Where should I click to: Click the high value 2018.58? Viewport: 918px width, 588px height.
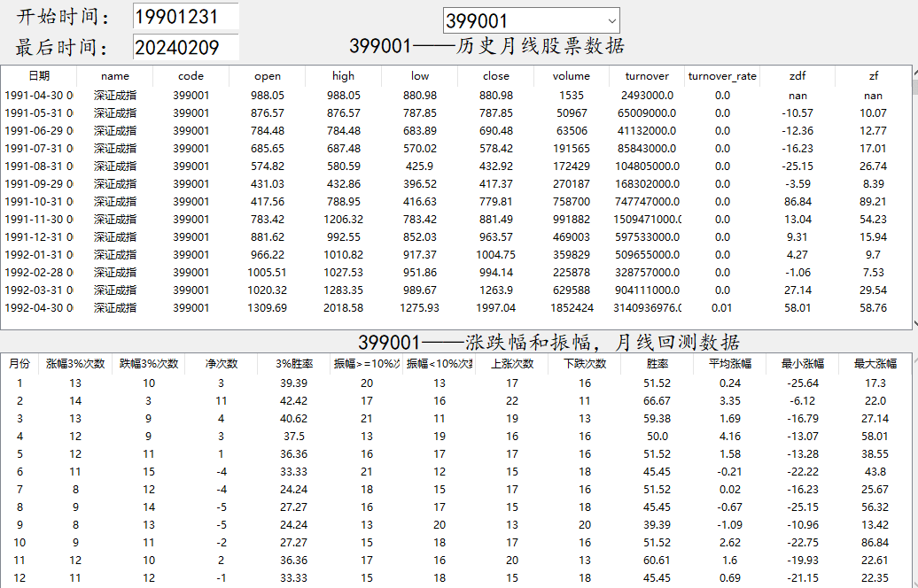coord(343,308)
